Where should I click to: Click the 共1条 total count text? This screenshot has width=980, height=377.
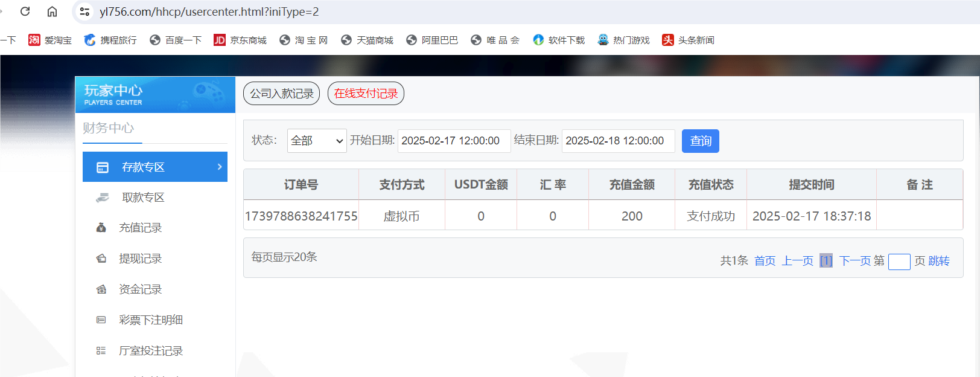coord(734,261)
